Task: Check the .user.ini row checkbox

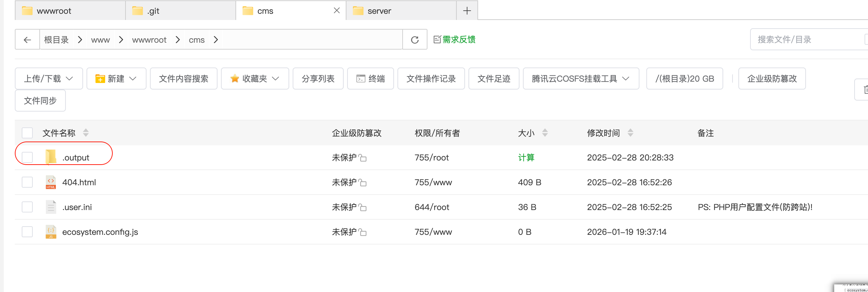Action: pos(27,207)
